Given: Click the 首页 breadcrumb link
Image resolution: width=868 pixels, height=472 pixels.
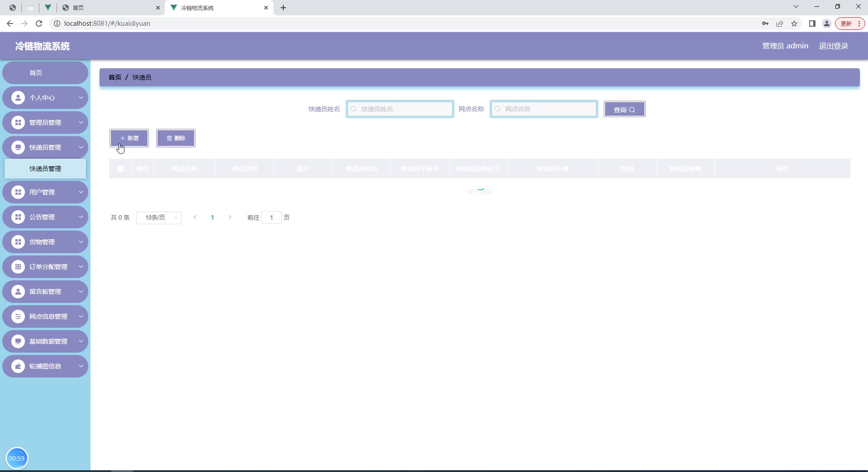Looking at the screenshot, I should coord(115,77).
